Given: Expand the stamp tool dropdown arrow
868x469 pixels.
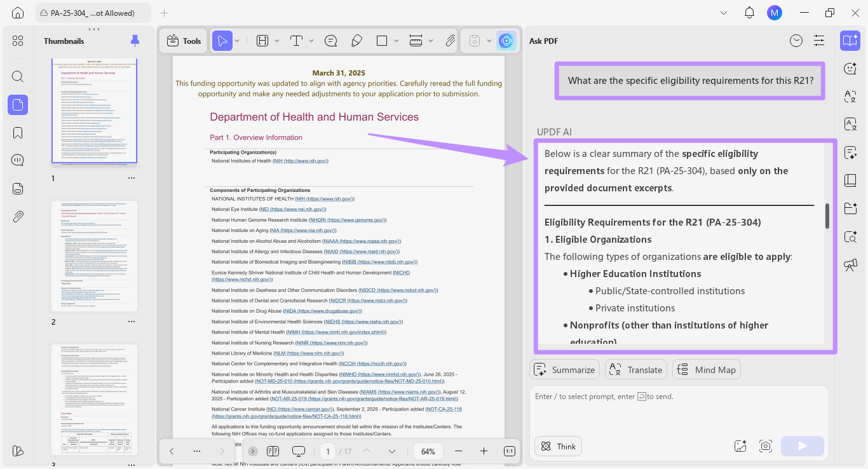Looking at the screenshot, I should point(489,41).
